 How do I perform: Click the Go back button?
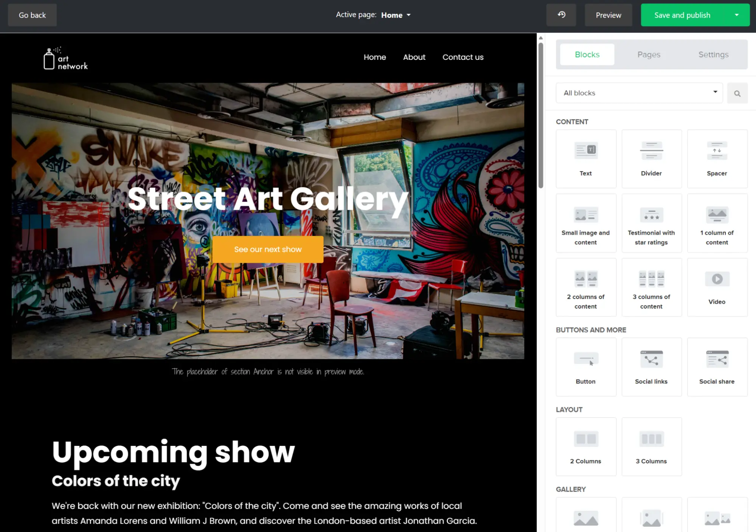pos(32,15)
